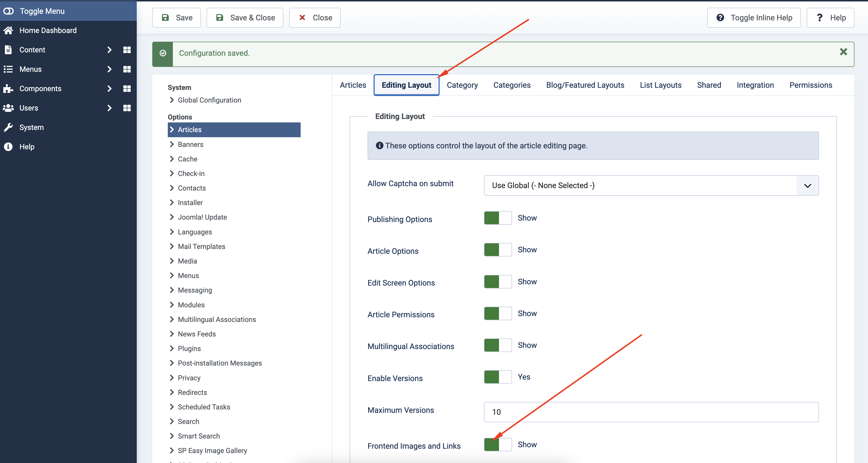Expand the Content submenu arrow
Screen dimensions: 868x463
[x=109, y=50]
